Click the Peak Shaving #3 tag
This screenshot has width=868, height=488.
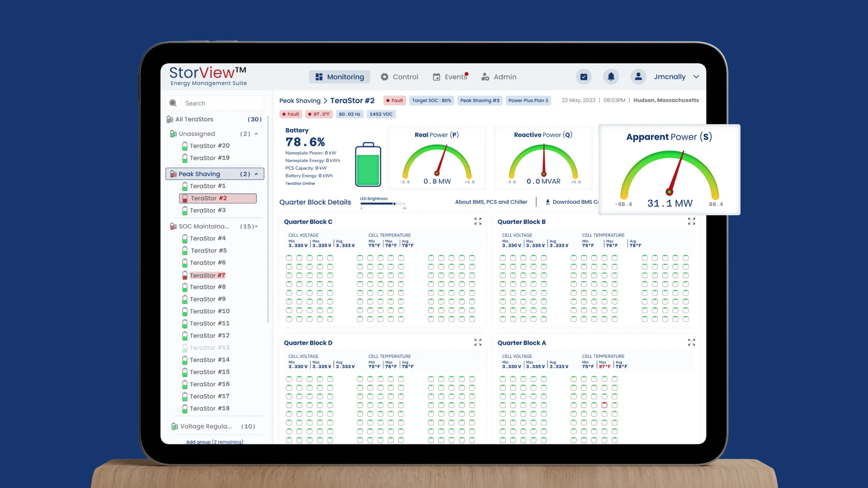(480, 101)
